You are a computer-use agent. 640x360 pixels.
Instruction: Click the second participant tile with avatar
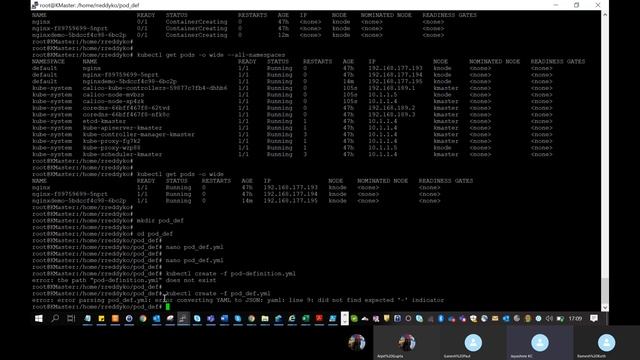coord(473,343)
